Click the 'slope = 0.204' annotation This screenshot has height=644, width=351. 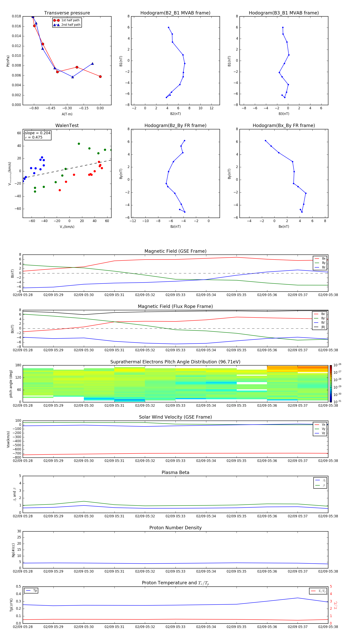coord(37,133)
